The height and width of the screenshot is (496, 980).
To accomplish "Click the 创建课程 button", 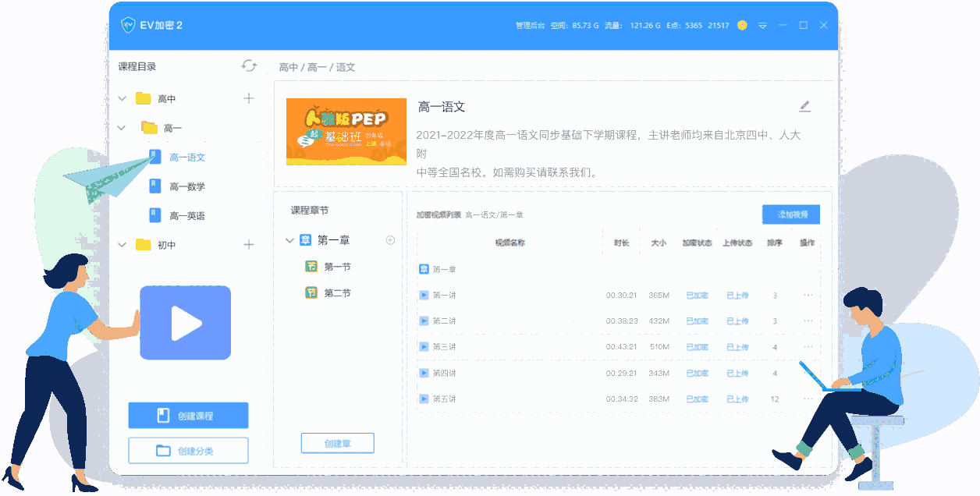I will tap(187, 415).
